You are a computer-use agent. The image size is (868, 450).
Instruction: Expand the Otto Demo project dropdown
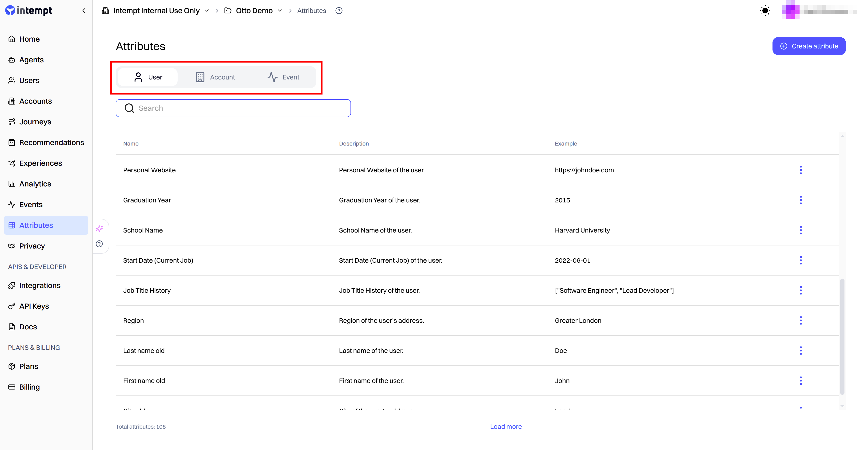[x=280, y=11]
